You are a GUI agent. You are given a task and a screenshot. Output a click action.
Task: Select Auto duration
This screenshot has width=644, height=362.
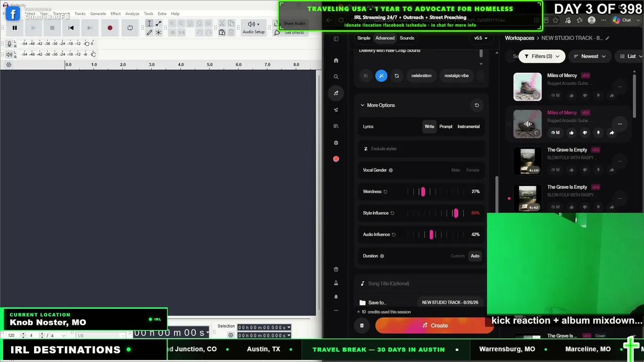coord(475,256)
